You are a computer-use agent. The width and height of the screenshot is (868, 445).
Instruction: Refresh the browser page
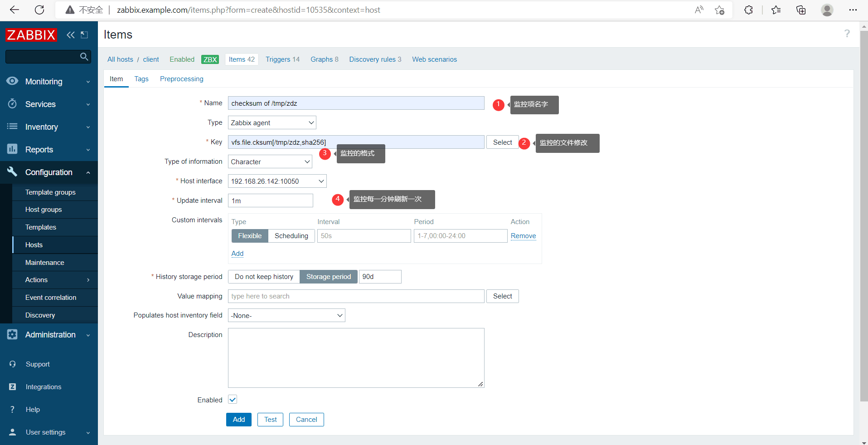[x=39, y=10]
